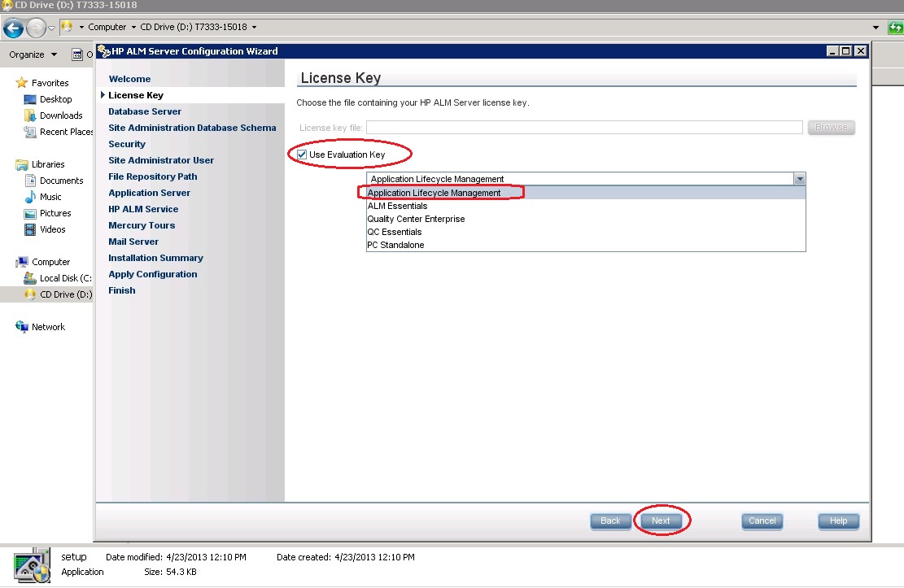Click the Local Disk (C:) drive icon
This screenshot has height=588, width=904.
coord(30,278)
